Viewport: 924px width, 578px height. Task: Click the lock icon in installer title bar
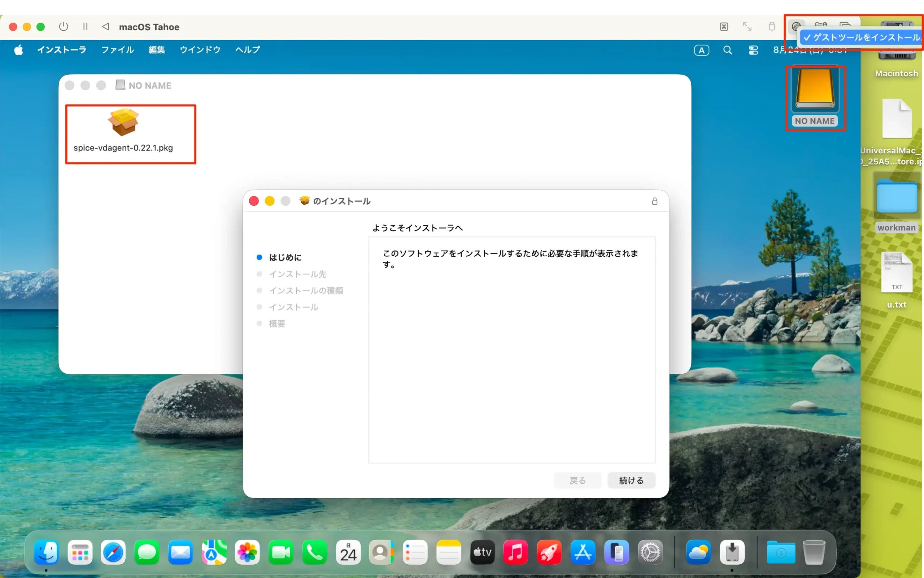pyautogui.click(x=654, y=201)
